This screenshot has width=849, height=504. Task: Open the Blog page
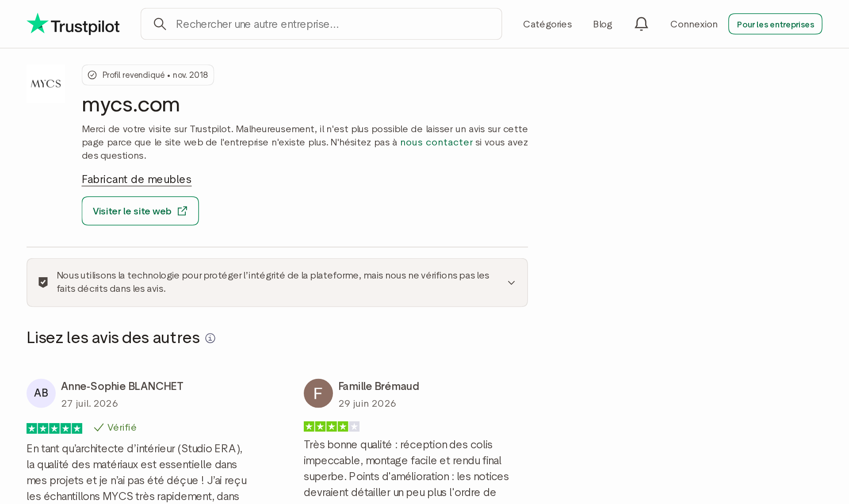coord(602,24)
